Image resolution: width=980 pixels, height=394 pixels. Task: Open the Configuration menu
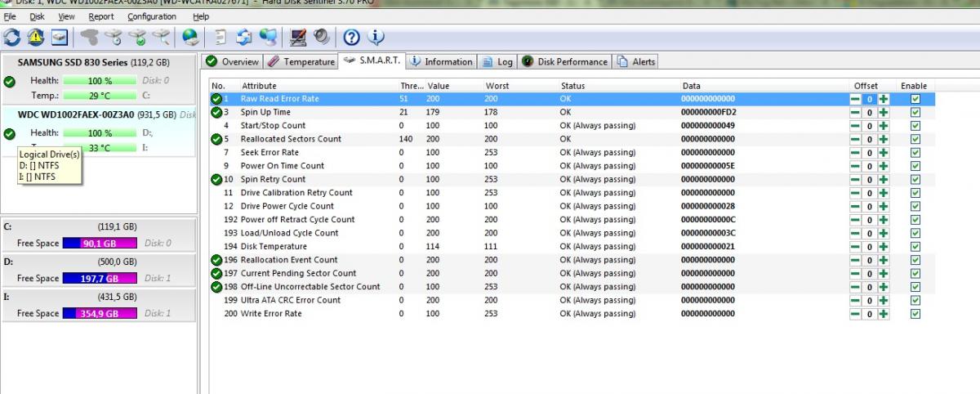click(x=152, y=16)
